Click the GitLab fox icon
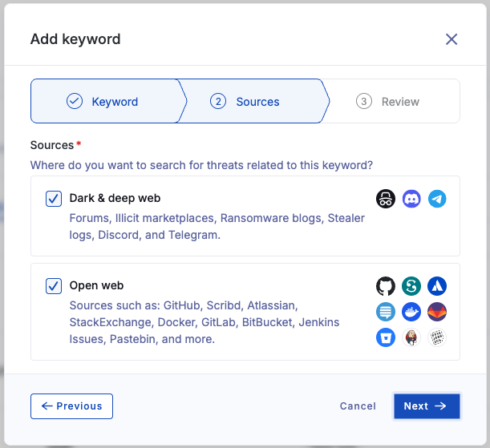 (437, 312)
